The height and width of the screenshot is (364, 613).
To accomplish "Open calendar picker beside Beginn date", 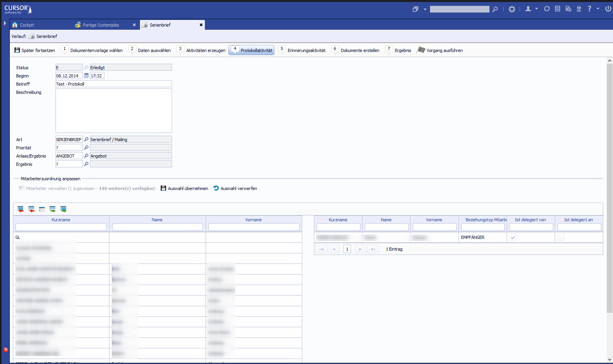I will [x=86, y=76].
